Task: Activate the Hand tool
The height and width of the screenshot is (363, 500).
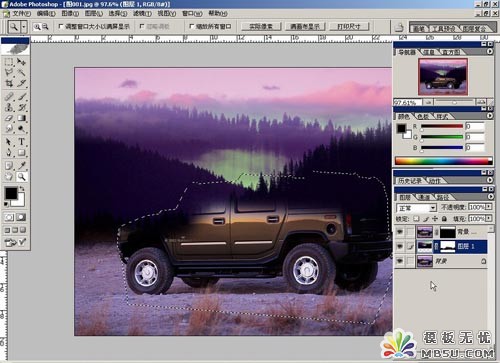Action: click(x=9, y=177)
